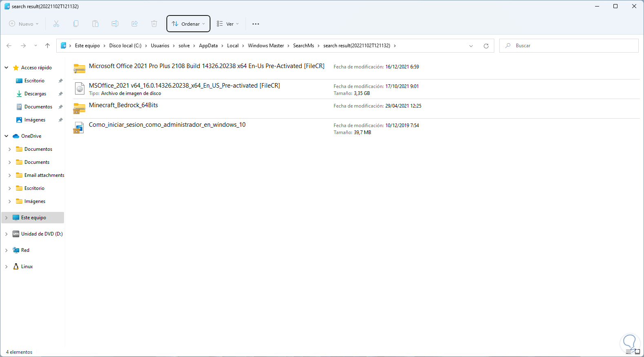Select Descargas in the sidebar
644x357 pixels.
pyautogui.click(x=35, y=94)
